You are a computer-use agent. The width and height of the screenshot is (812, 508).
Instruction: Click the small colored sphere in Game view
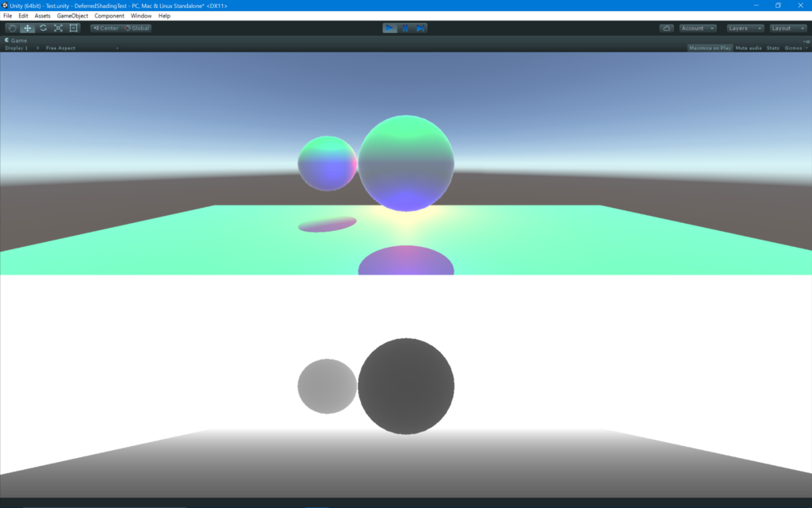[x=327, y=164]
